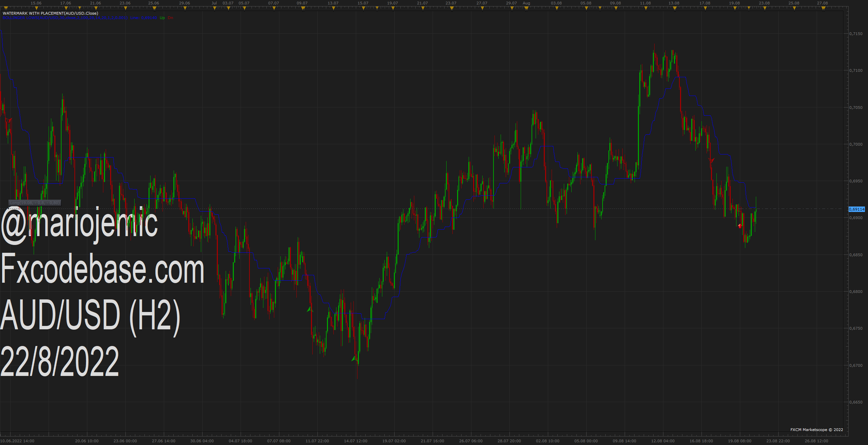This screenshot has height=445, width=868.
Task: Click the yellow marker under the 19.07 date
Action: click(x=393, y=8)
